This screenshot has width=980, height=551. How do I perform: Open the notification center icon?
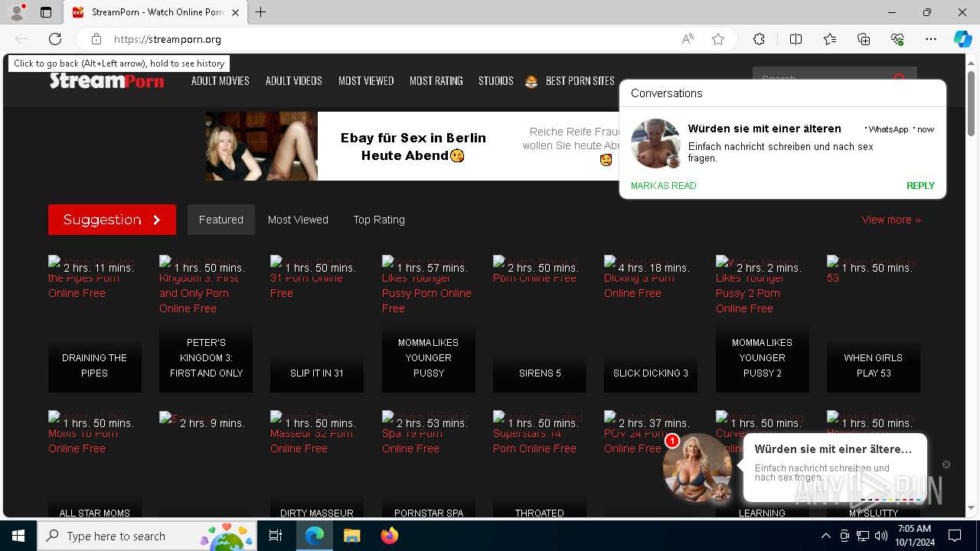tap(955, 536)
